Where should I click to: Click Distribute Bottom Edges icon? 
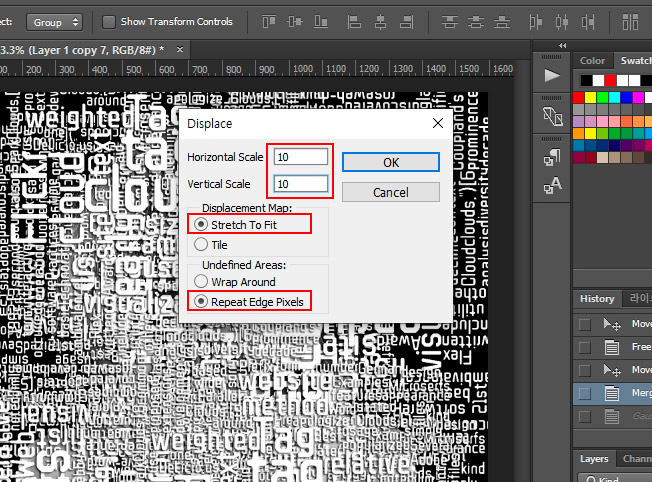(501, 22)
